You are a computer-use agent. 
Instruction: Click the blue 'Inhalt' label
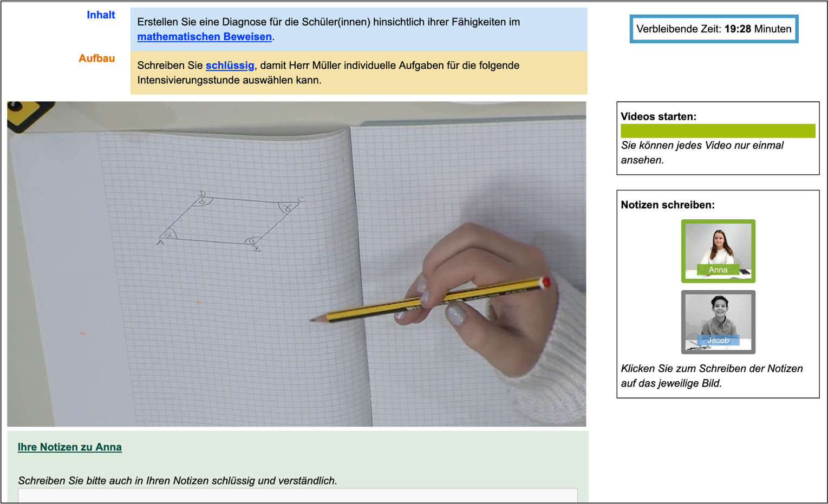tap(101, 15)
